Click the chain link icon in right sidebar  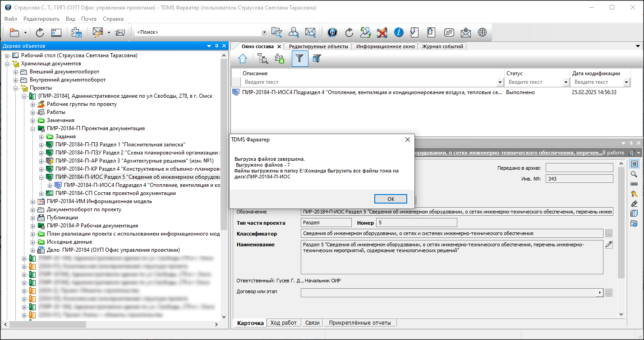(x=634, y=184)
